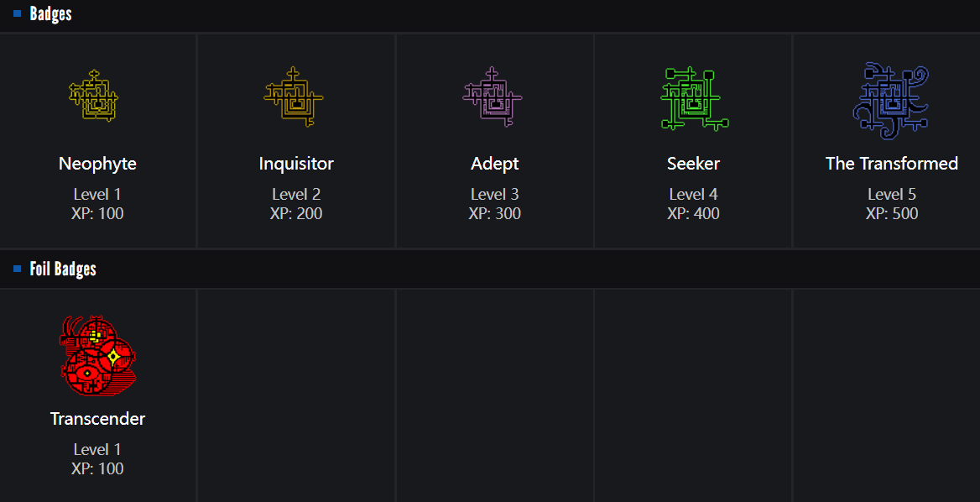The image size is (980, 502).
Task: Click the Neophyte badge name
Action: (x=97, y=164)
